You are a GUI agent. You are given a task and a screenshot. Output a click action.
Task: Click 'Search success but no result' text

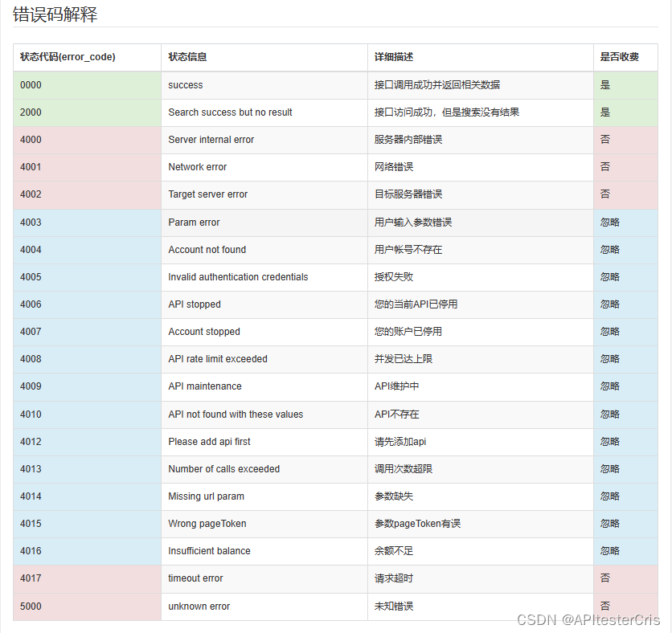[230, 112]
